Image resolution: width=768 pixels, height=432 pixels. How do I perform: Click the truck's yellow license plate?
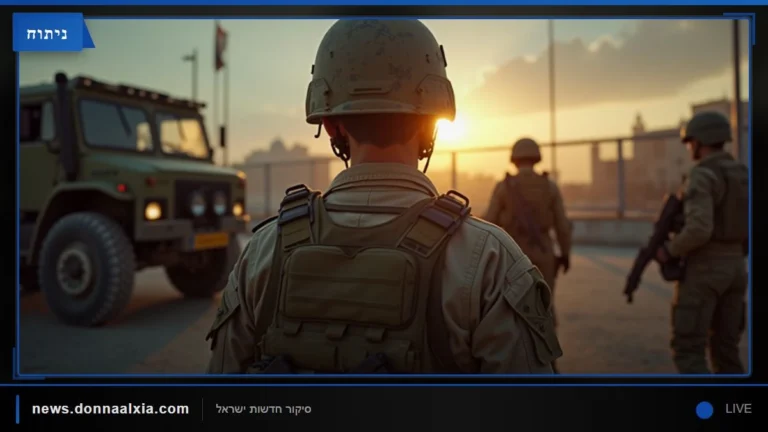tap(211, 241)
